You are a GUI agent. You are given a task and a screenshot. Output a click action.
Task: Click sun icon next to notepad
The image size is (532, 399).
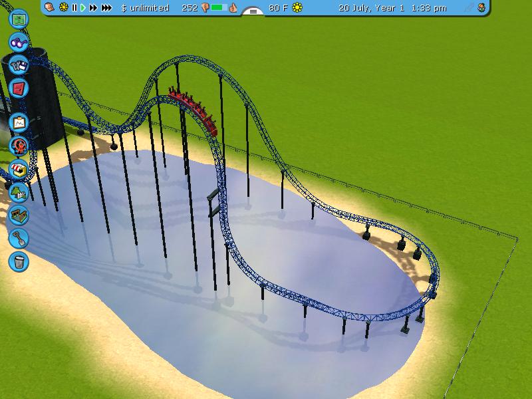tap(63, 7)
